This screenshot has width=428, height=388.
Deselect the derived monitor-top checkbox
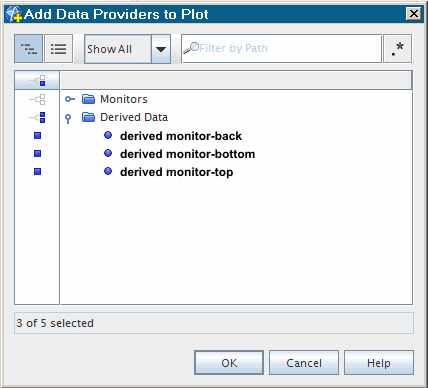point(37,172)
